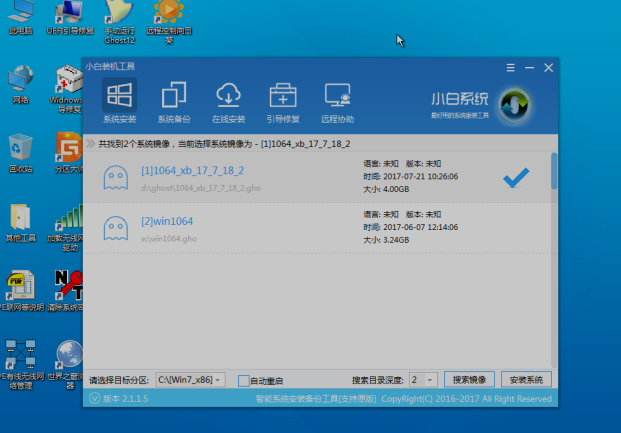Open the 引导修复 (Boot Repair) tool

(283, 102)
